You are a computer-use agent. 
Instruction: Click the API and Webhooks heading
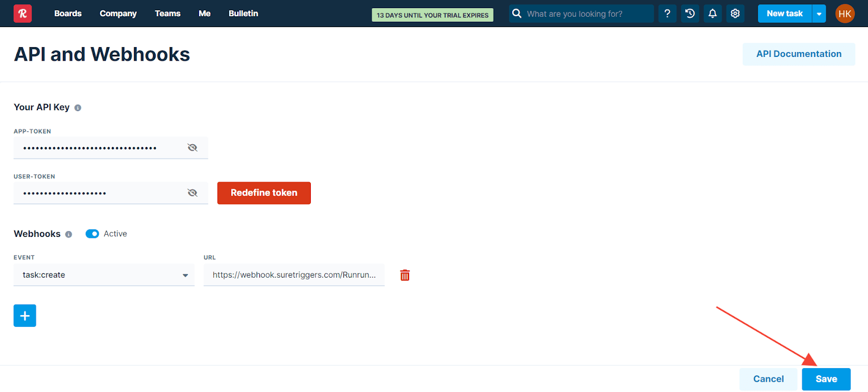pos(102,54)
